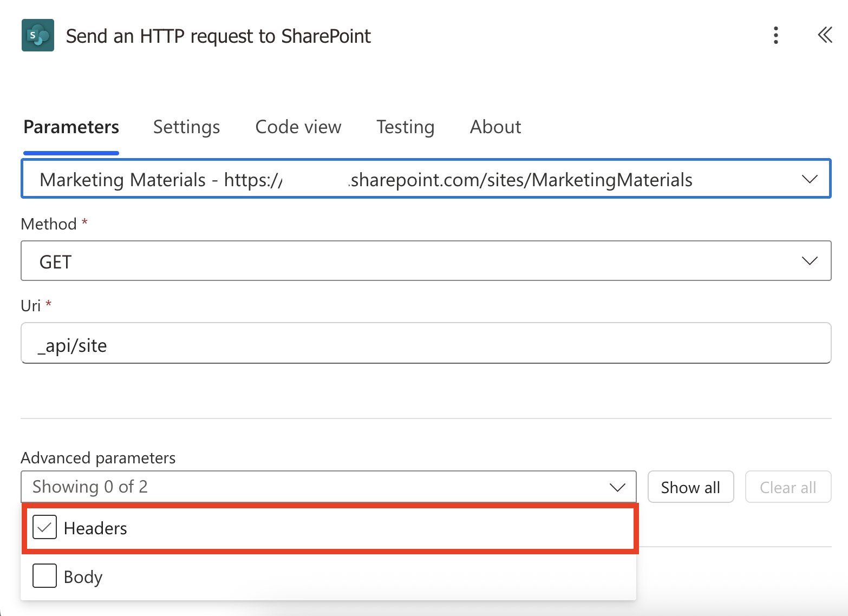Collapse the panel with the double chevron
The image size is (848, 616).
click(x=825, y=35)
